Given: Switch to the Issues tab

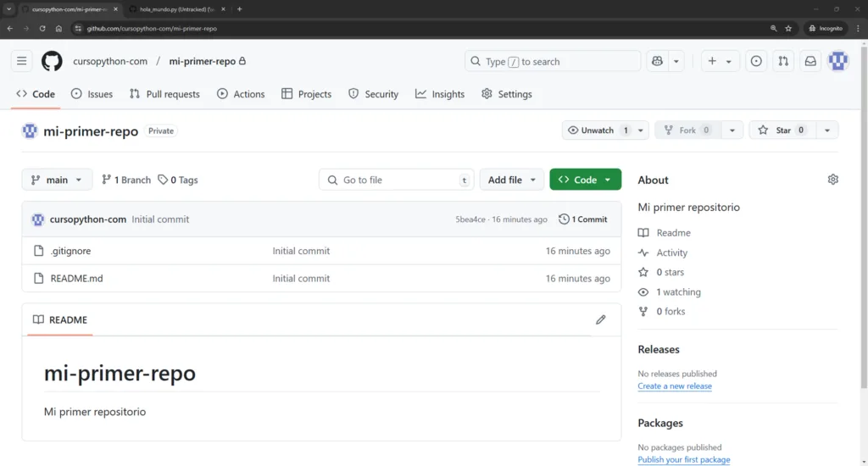Looking at the screenshot, I should tap(92, 94).
